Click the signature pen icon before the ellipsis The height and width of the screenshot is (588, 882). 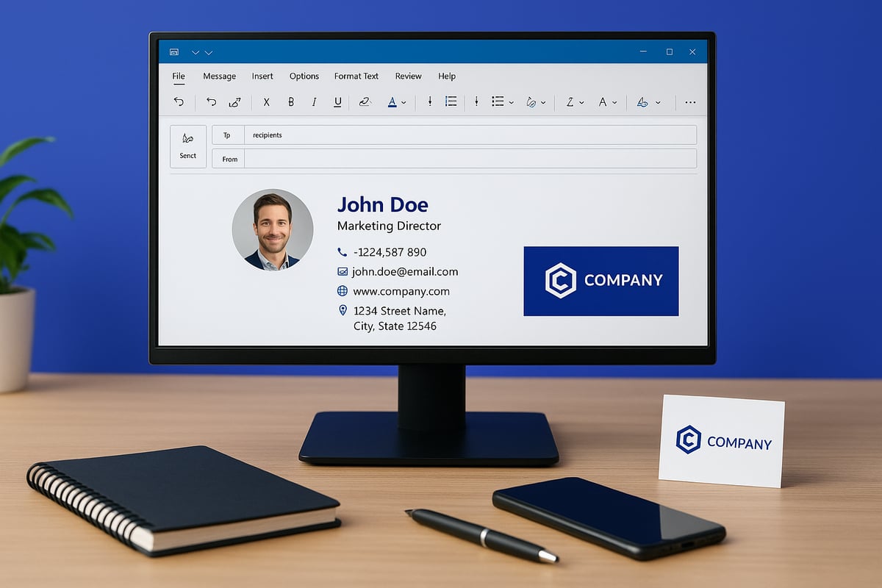(x=642, y=103)
